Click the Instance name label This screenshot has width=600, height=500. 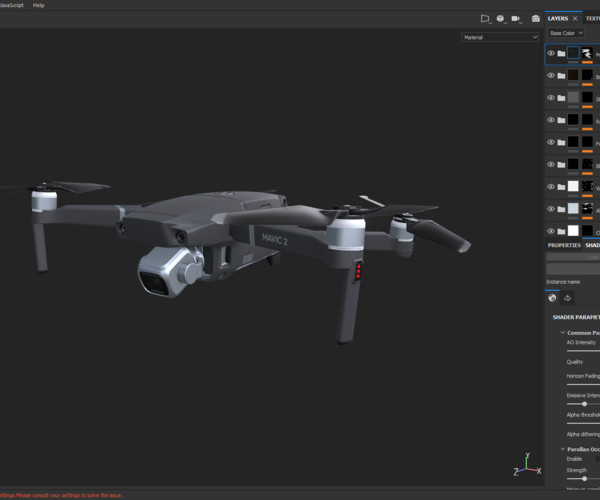(x=563, y=282)
